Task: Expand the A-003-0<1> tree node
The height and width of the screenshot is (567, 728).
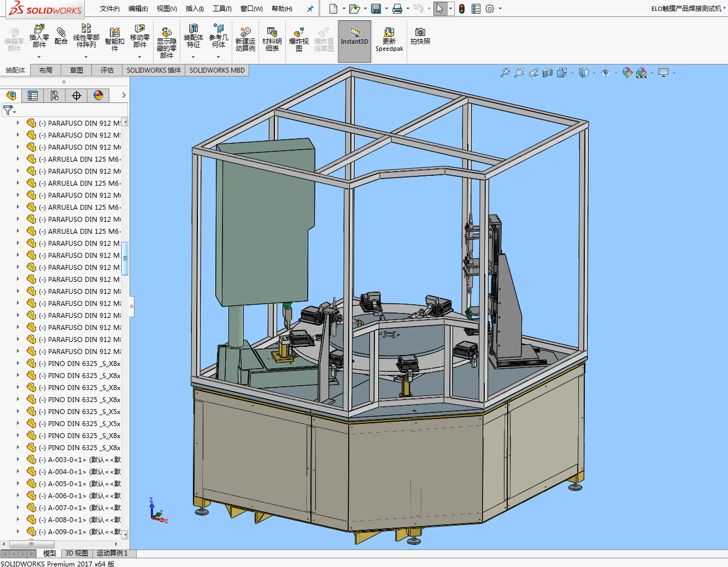Action: 18,459
